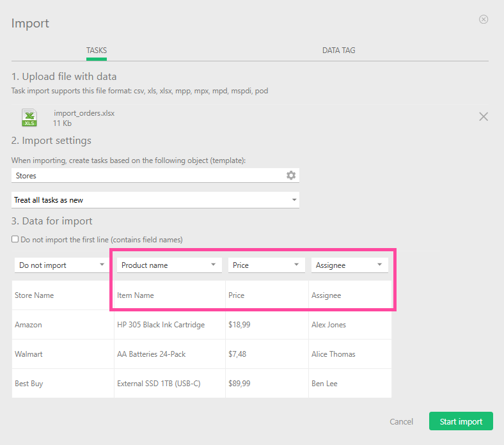Enable 'Do not import the first line'
The height and width of the screenshot is (445, 504).
[15, 240]
